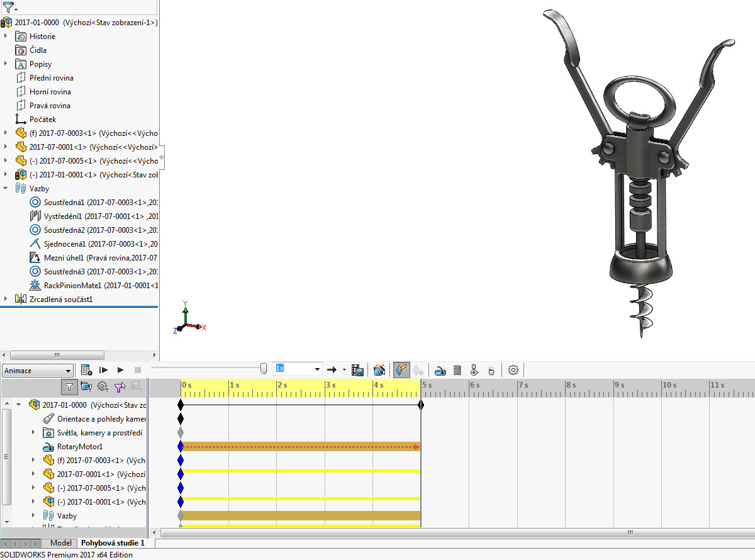Select the Pohybová studie 1 tab
Viewport: 755px width, 560px height.
[113, 542]
